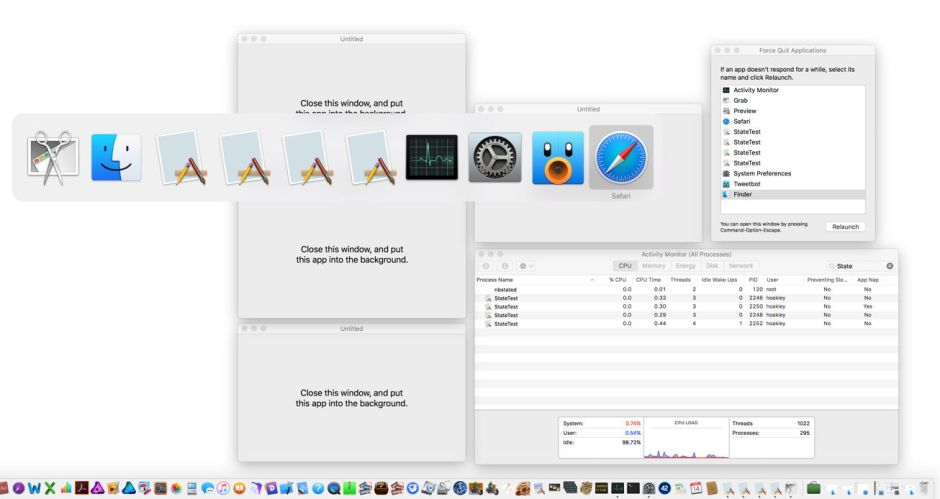This screenshot has width=940, height=499.
Task: Open Photos app in the Dock
Action: (x=176, y=488)
